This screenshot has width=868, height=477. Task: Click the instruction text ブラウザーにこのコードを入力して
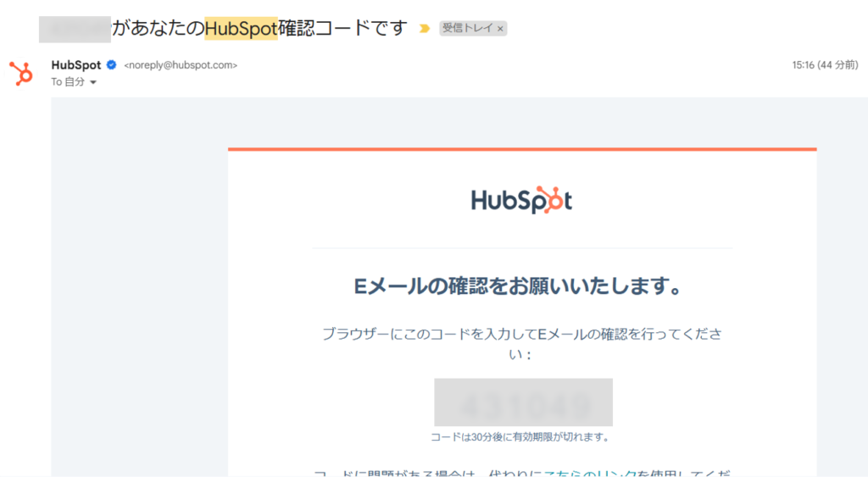pyautogui.click(x=430, y=334)
